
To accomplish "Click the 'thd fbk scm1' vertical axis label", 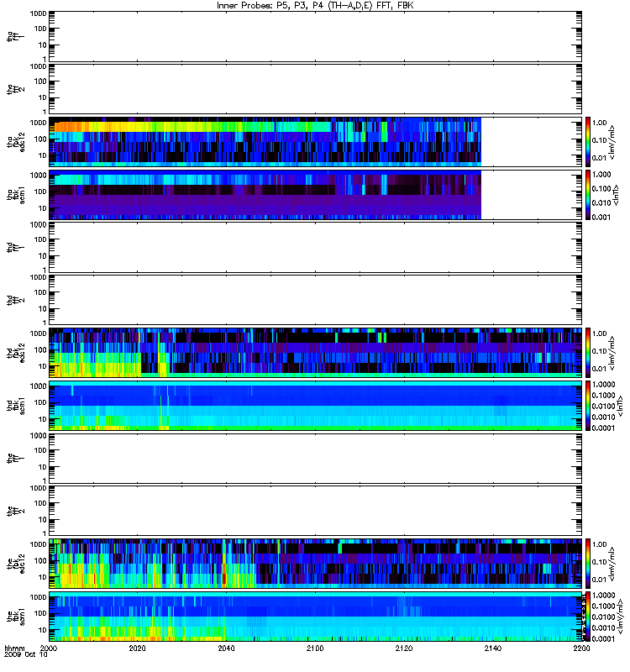I will click(16, 406).
